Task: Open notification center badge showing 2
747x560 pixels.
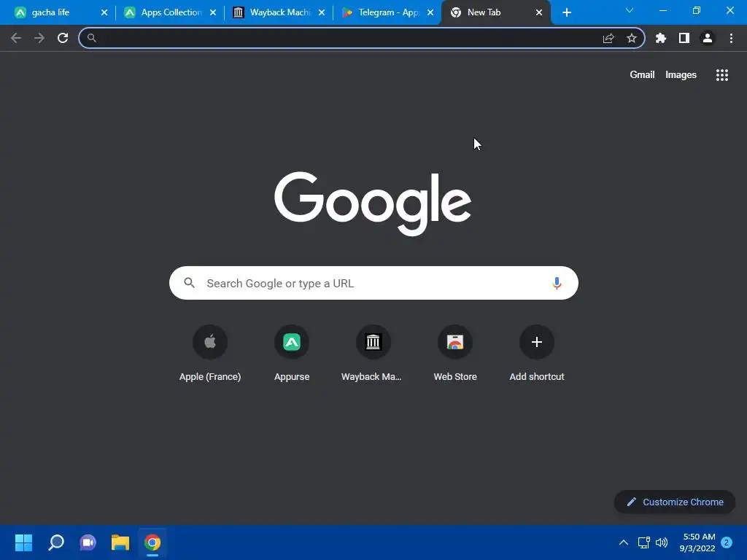Action: (x=727, y=542)
